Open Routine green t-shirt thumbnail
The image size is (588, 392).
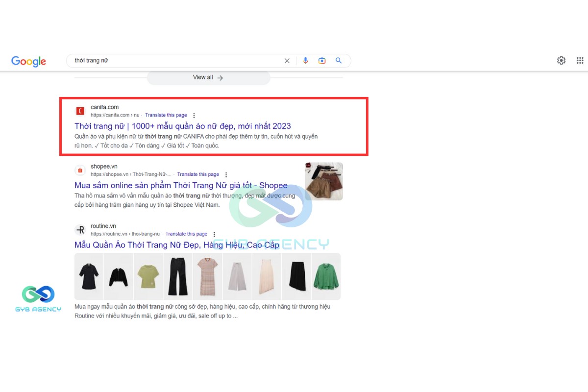148,276
